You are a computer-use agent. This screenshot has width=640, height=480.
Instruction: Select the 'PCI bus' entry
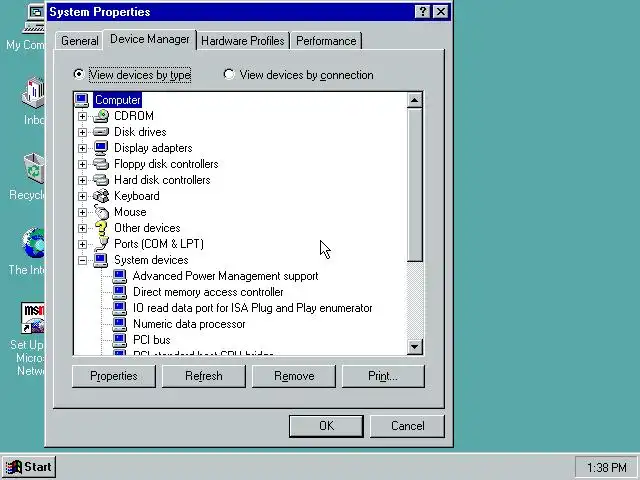[x=152, y=340]
